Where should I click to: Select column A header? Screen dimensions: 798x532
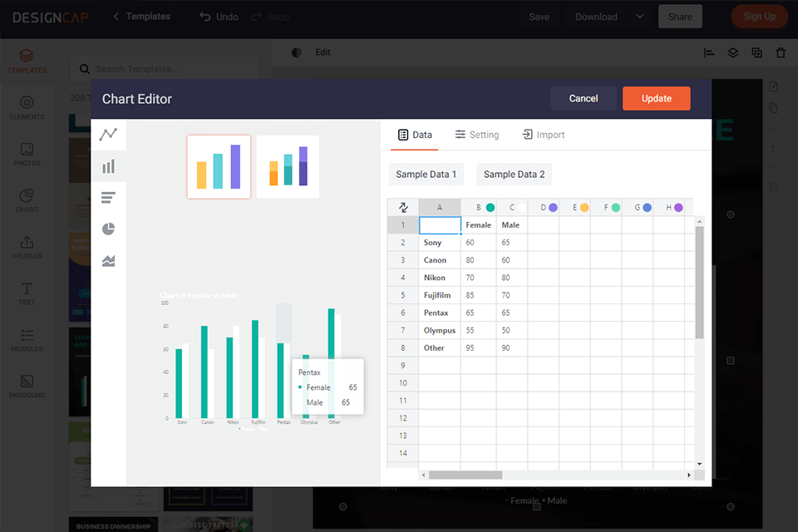click(440, 207)
